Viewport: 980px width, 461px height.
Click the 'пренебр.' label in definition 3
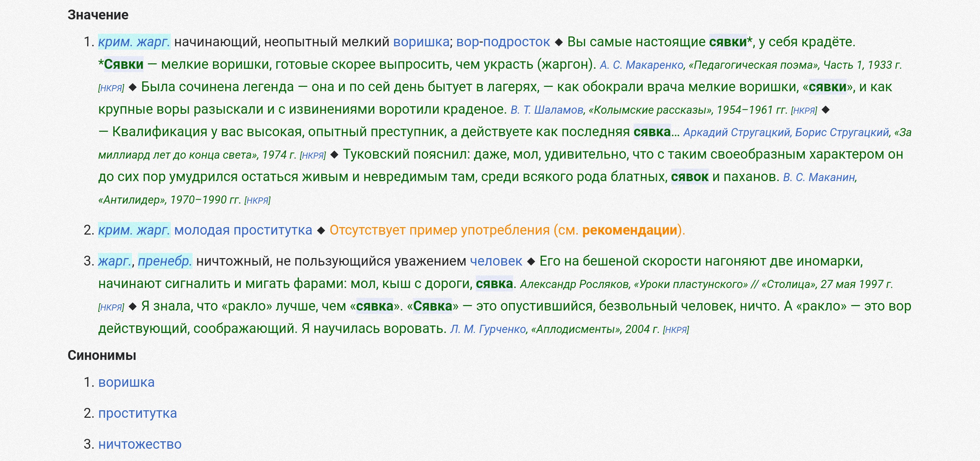click(165, 261)
